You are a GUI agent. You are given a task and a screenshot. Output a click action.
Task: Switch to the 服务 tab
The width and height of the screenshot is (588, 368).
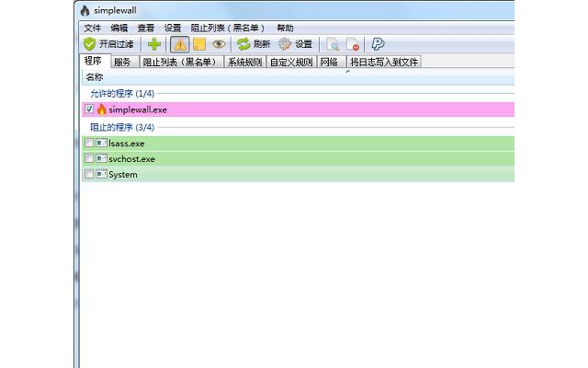(125, 62)
